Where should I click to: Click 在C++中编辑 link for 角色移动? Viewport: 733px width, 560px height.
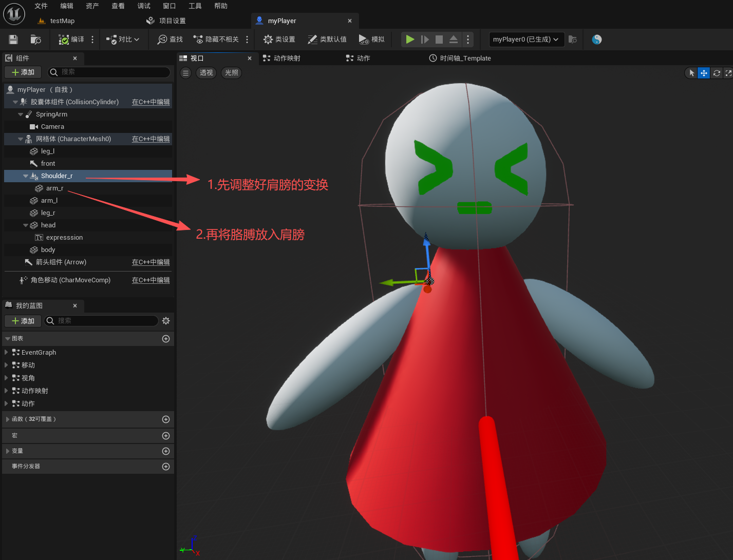(x=151, y=280)
